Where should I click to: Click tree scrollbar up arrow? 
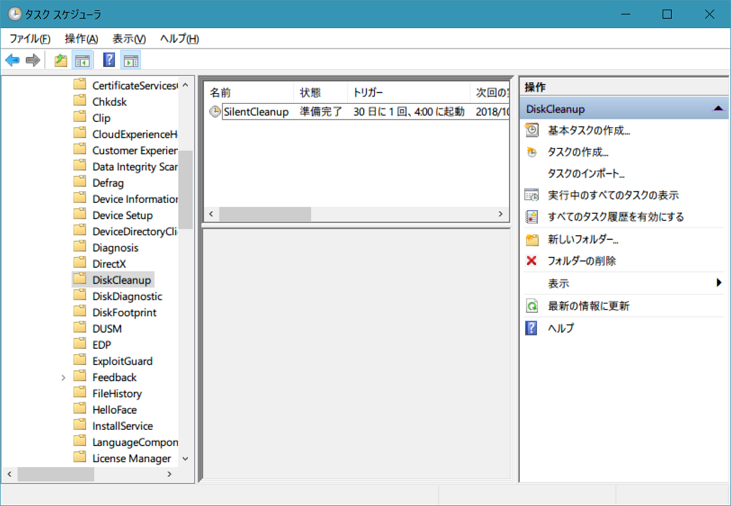(x=186, y=85)
